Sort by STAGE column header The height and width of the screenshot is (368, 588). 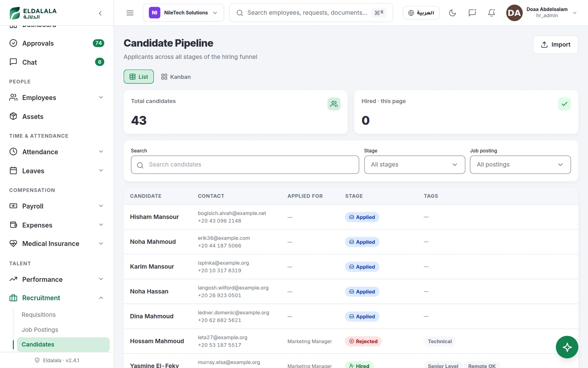[354, 196]
